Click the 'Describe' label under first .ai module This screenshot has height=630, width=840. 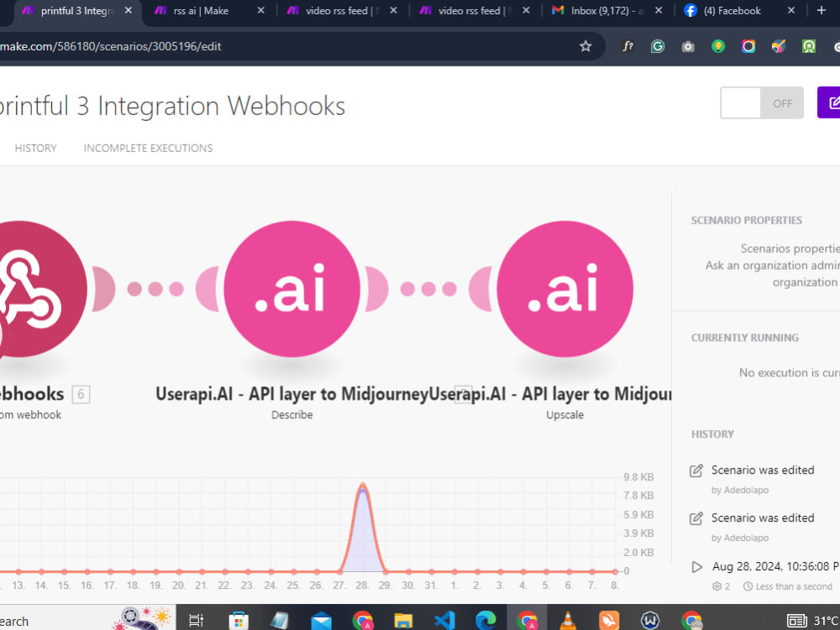(292, 415)
